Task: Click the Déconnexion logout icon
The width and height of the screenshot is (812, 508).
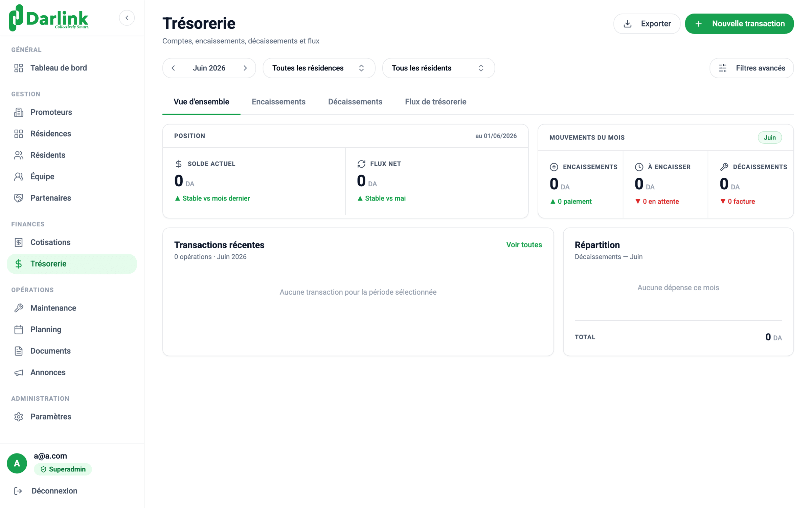Action: click(x=18, y=491)
